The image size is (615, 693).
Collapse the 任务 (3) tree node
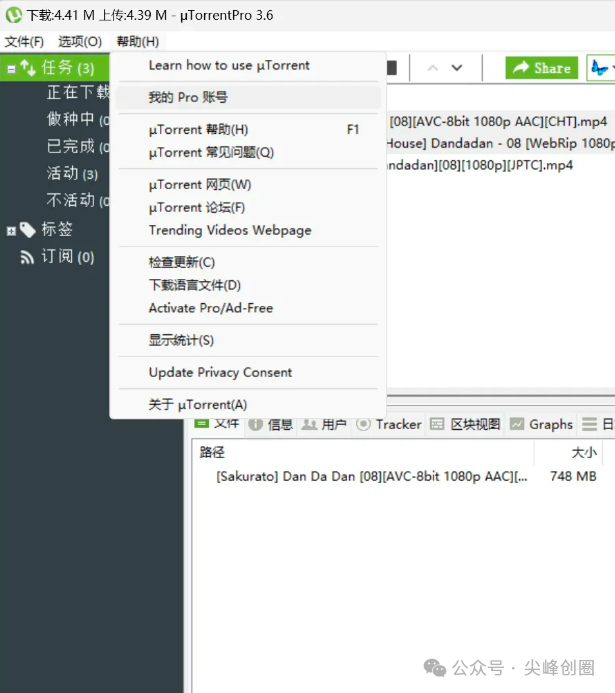[x=11, y=69]
